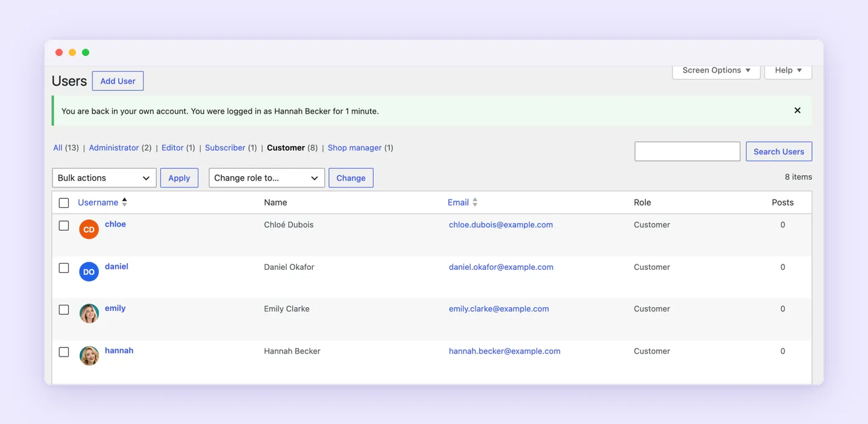Select the checkbox beside user hannah

tap(64, 352)
